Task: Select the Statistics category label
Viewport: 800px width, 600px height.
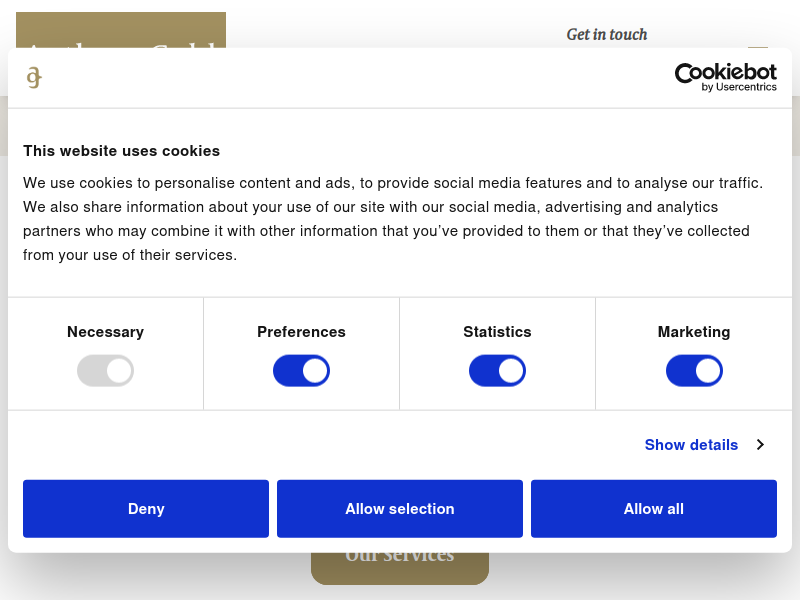Action: pos(497,332)
